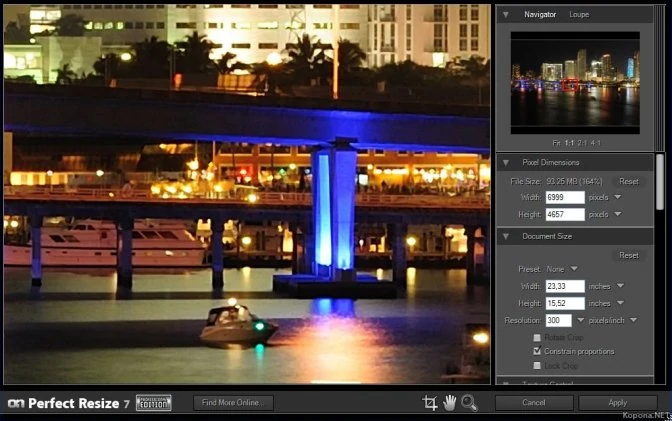Collapse the Navigator panel
This screenshot has height=421, width=672.
(x=506, y=15)
